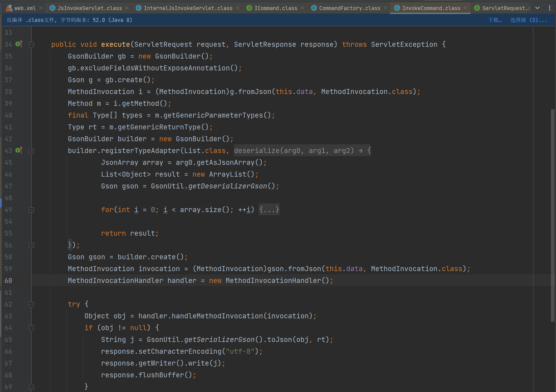This screenshot has width=556, height=392.
Task: Close the CommandFactory.class tab
Action: coord(385,8)
